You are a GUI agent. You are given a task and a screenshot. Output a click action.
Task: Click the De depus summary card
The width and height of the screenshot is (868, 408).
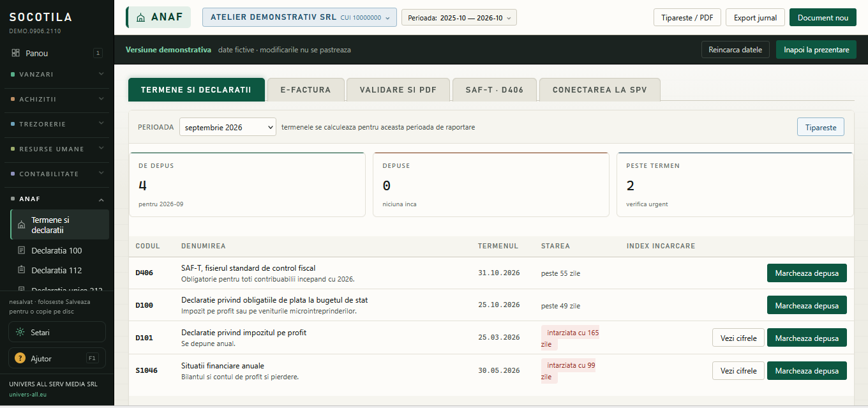247,185
